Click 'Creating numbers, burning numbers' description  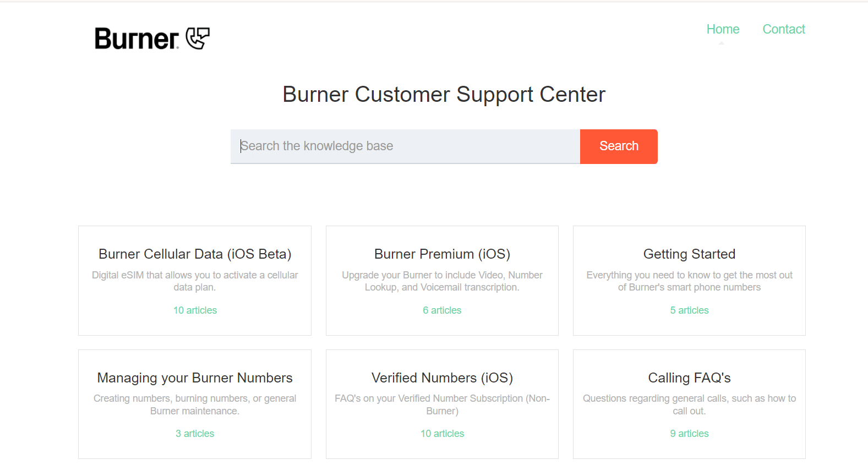(195, 404)
